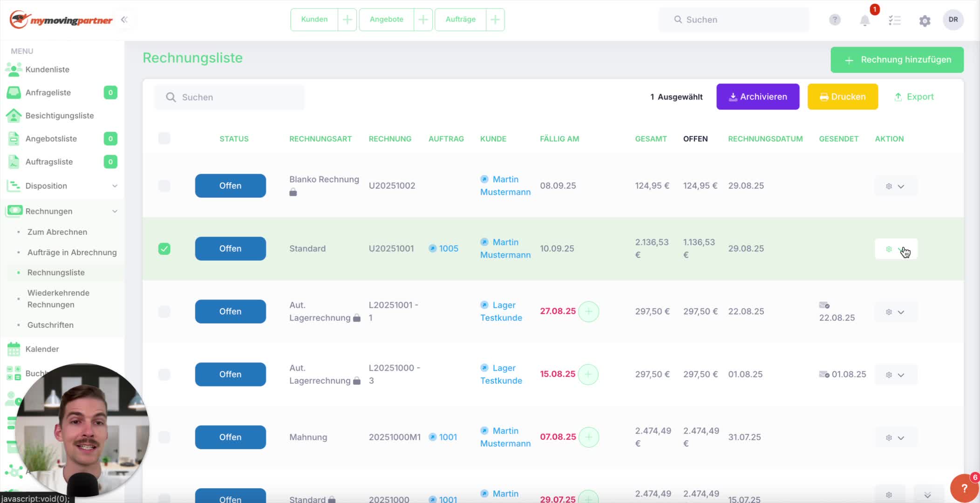980x503 pixels.
Task: Select the checkbox for invoice 20251000M1
Action: (164, 437)
